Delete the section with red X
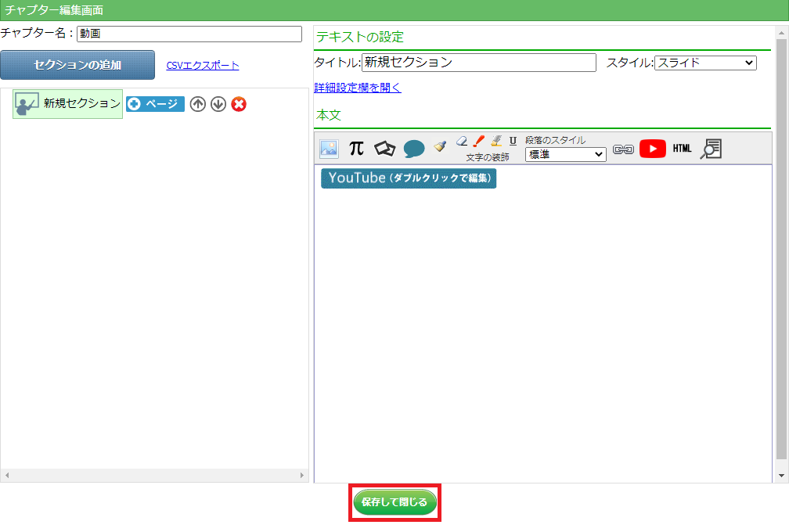The width and height of the screenshot is (789, 532). 239,104
